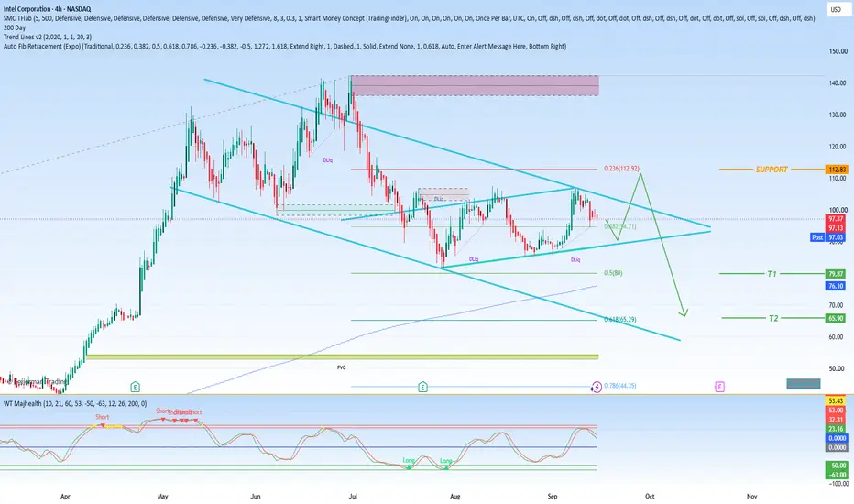The width and height of the screenshot is (854, 504).
Task: Click the orange SUPPORT line label
Action: (772, 170)
